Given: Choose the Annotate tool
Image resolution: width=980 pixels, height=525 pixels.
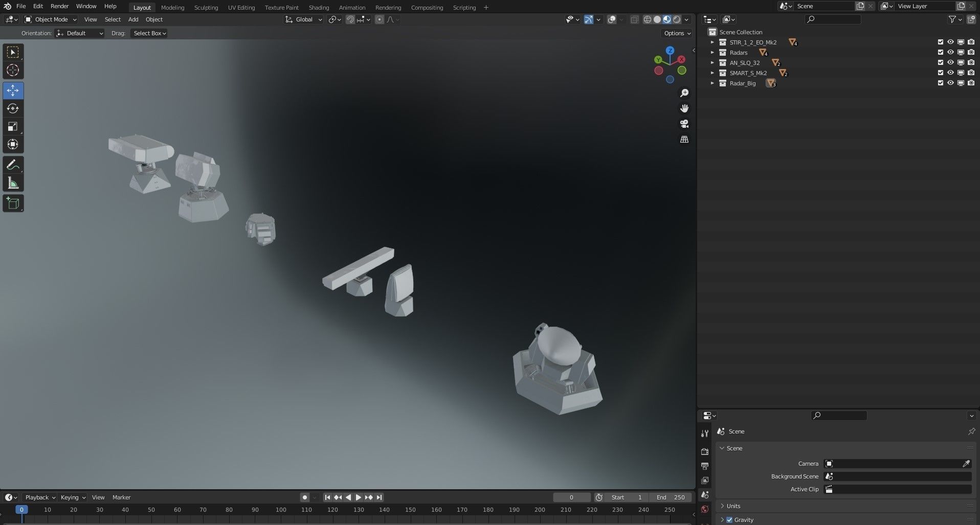Looking at the screenshot, I should [13, 165].
